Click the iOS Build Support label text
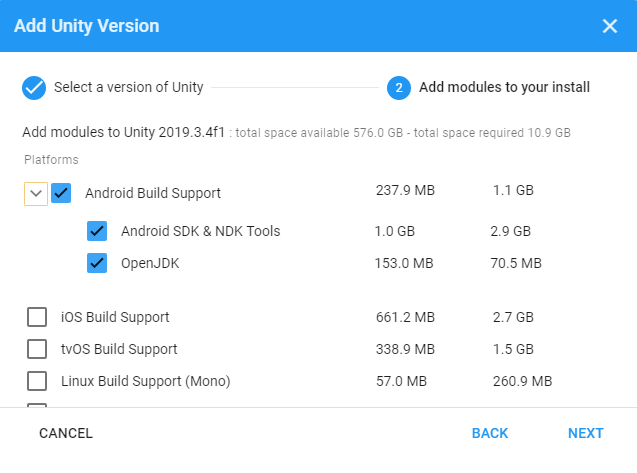Image resolution: width=637 pixels, height=473 pixels. tap(115, 317)
